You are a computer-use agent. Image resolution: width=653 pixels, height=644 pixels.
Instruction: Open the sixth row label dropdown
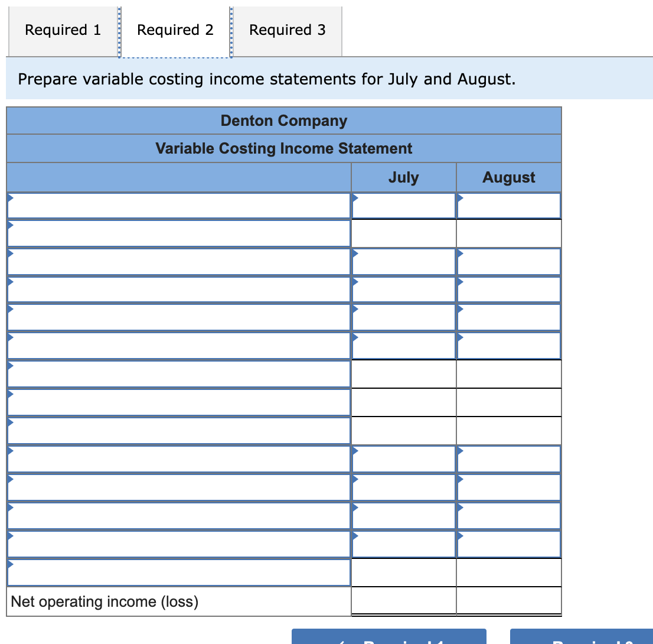click(x=179, y=346)
